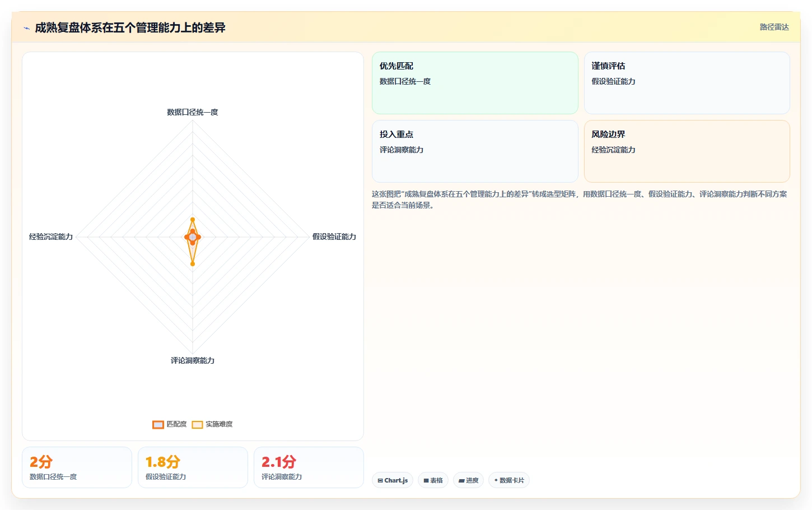Image resolution: width=812 pixels, height=510 pixels.
Task: Click the description paragraph starting 这张图把
Action: point(580,200)
